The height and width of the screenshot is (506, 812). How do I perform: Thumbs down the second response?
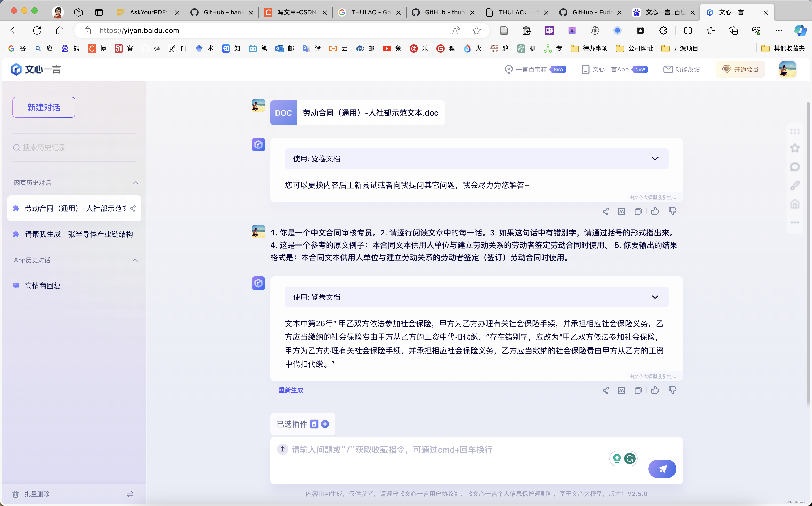coord(672,390)
